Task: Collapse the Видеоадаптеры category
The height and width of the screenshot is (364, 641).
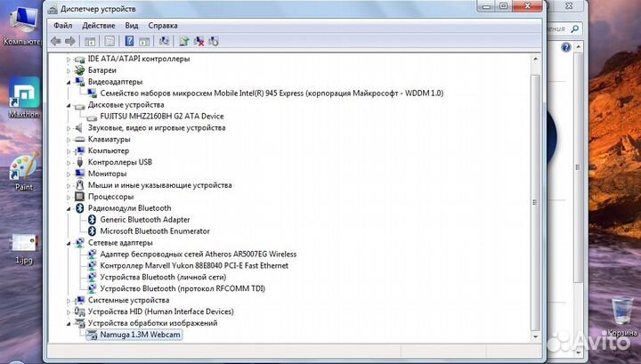Action: pos(69,82)
